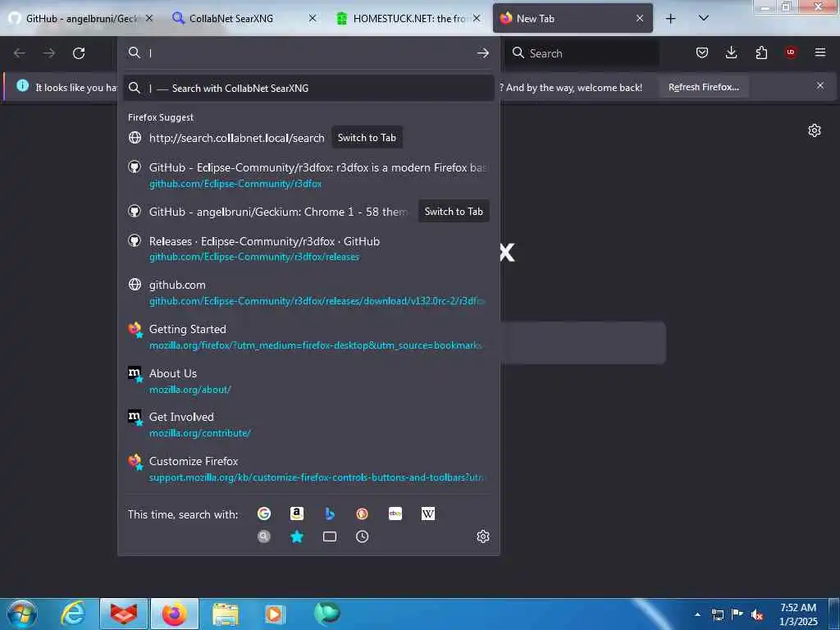Open the Get Involved bookmark suggestion

308,424
